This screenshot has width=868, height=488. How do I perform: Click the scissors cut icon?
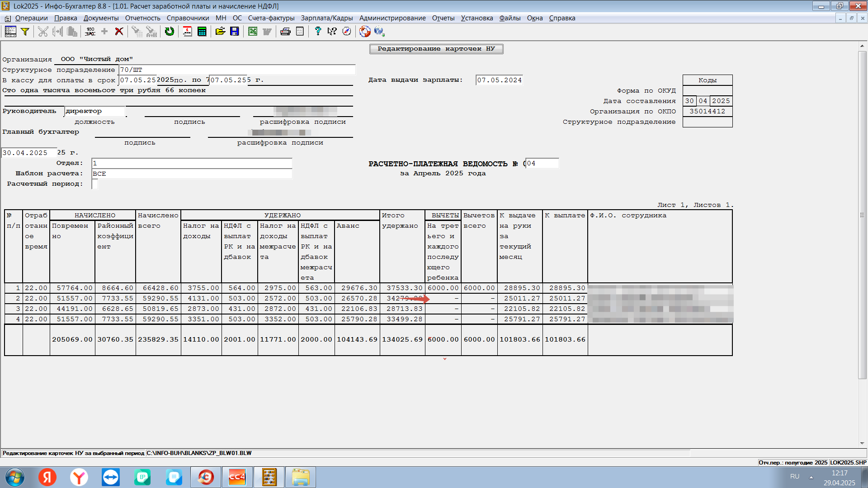pos(43,31)
